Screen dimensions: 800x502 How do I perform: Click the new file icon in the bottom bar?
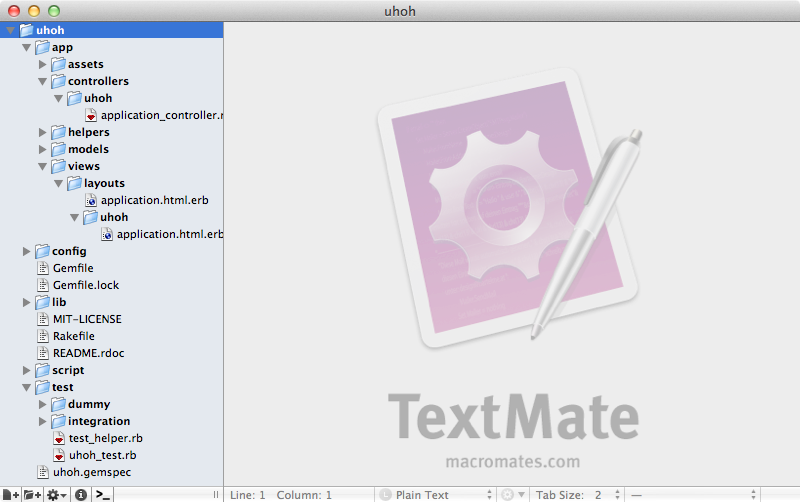pos(10,495)
